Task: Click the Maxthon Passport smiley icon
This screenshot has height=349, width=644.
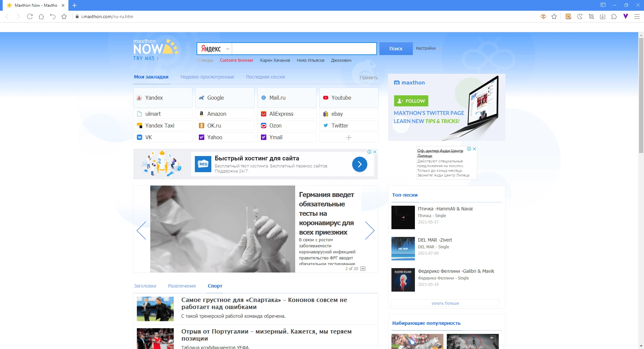Action: tap(543, 16)
